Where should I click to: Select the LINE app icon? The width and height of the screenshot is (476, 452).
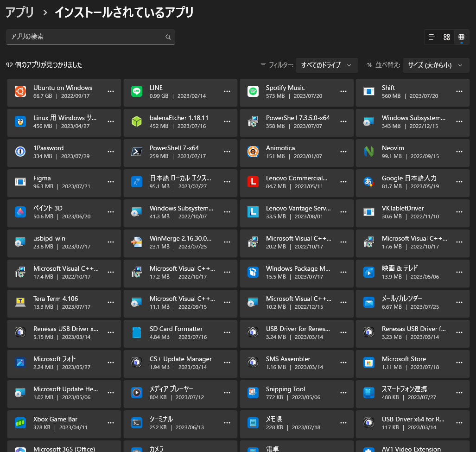click(x=137, y=91)
